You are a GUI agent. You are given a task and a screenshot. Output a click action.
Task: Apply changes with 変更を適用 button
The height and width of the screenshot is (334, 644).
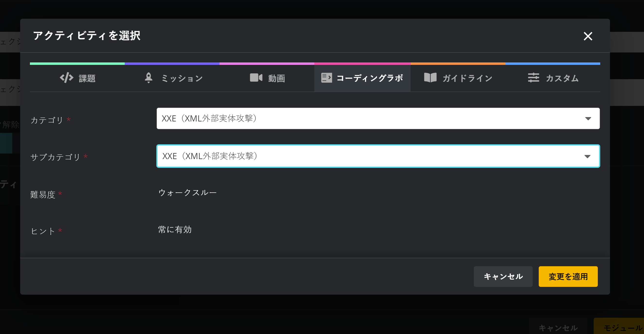(x=568, y=276)
